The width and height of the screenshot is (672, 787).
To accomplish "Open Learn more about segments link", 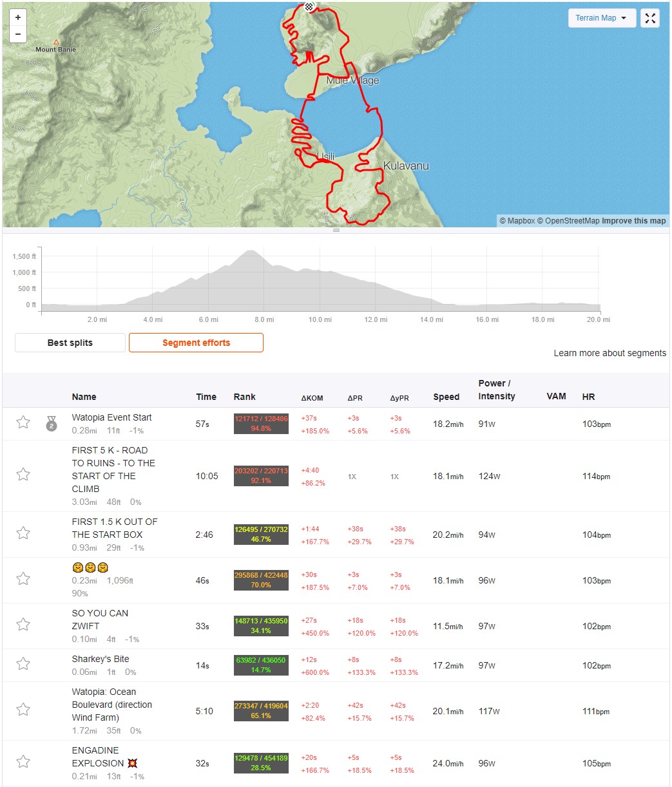I will tap(610, 353).
